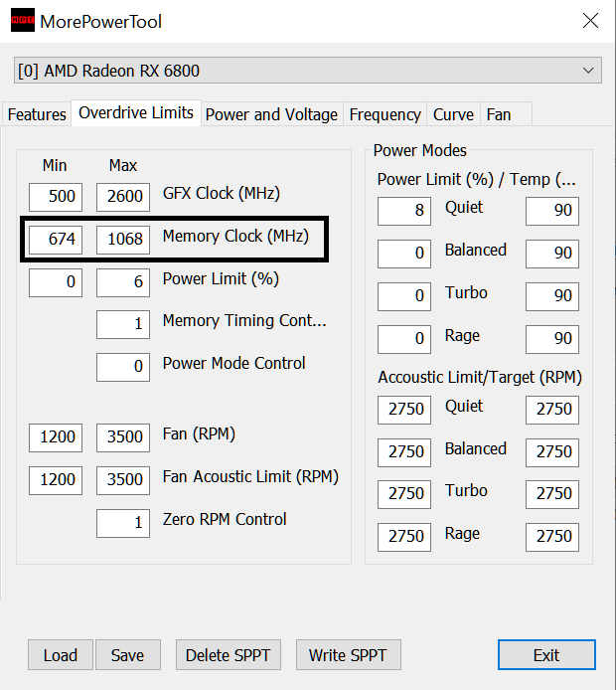Click the Exit button
This screenshot has width=616, height=690.
coord(546,655)
